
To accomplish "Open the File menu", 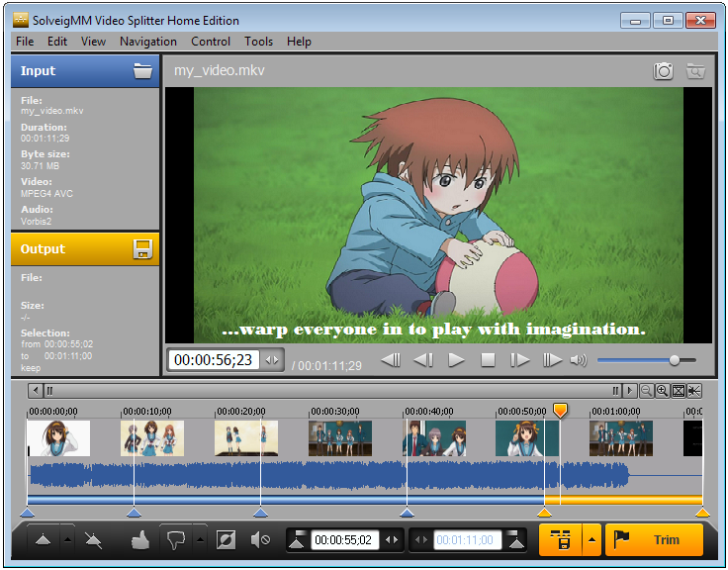I will (x=25, y=42).
